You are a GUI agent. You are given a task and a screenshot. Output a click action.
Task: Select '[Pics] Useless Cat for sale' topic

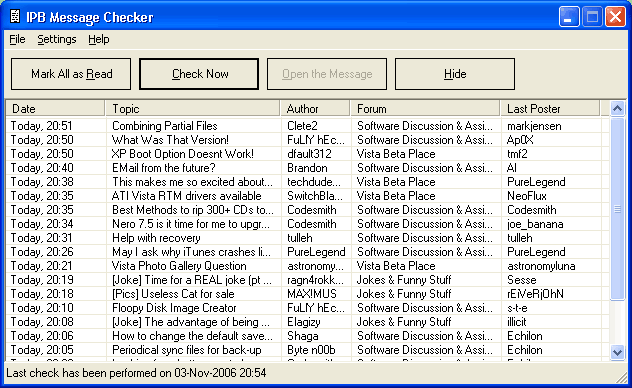(173, 294)
